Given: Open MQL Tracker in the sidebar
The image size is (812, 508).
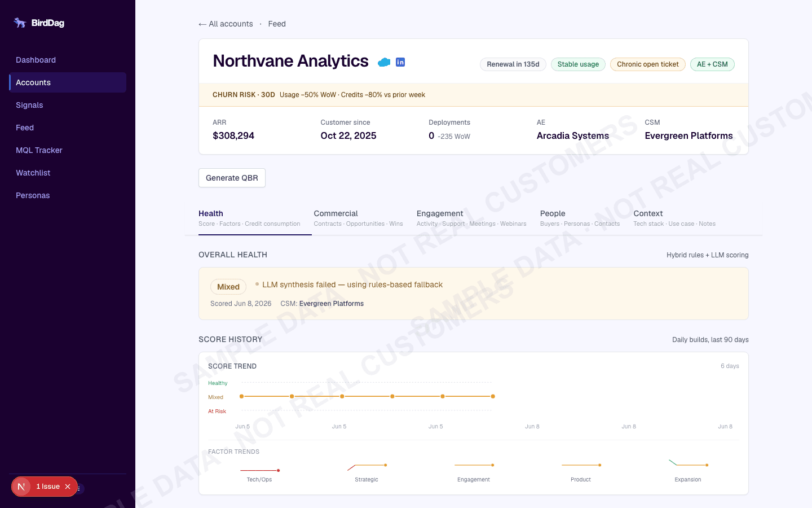Looking at the screenshot, I should click(68, 150).
